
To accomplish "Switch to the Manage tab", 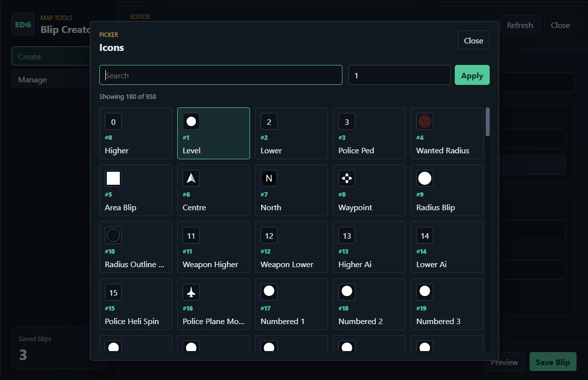I will click(x=50, y=79).
